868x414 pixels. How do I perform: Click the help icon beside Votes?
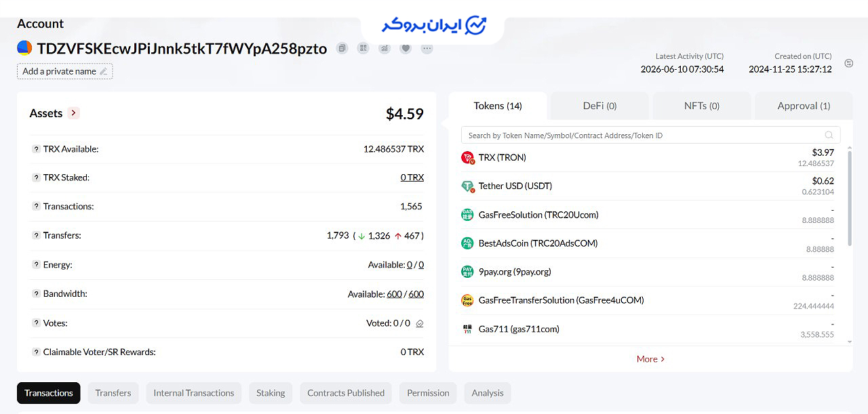[x=36, y=323]
